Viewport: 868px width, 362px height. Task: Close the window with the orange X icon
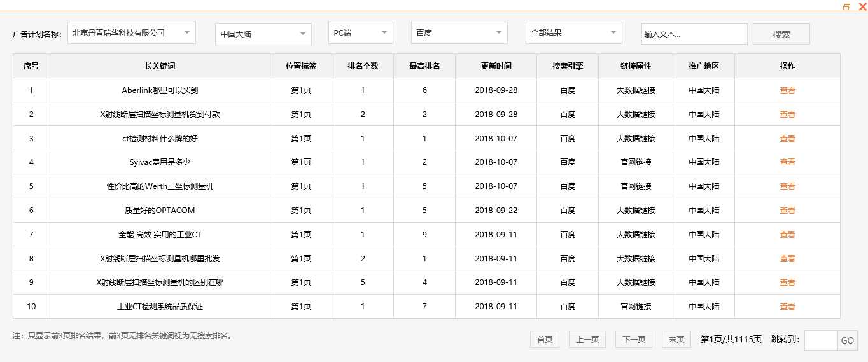coord(862,6)
